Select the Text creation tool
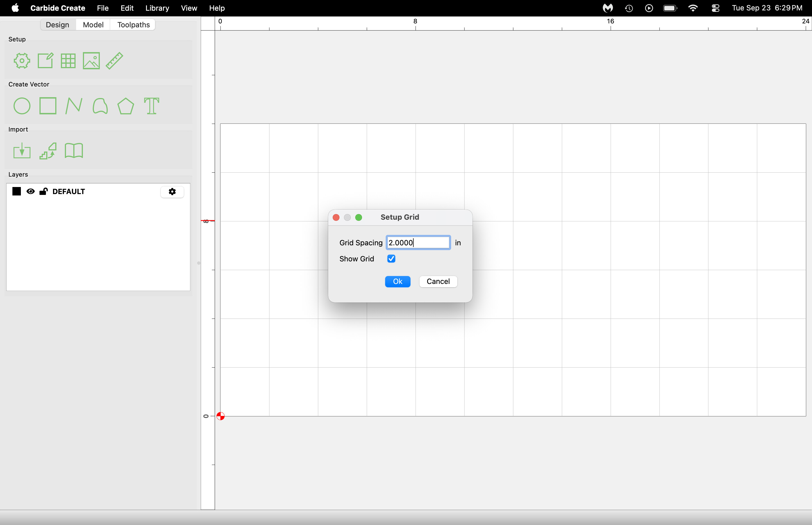This screenshot has width=812, height=525. point(151,106)
